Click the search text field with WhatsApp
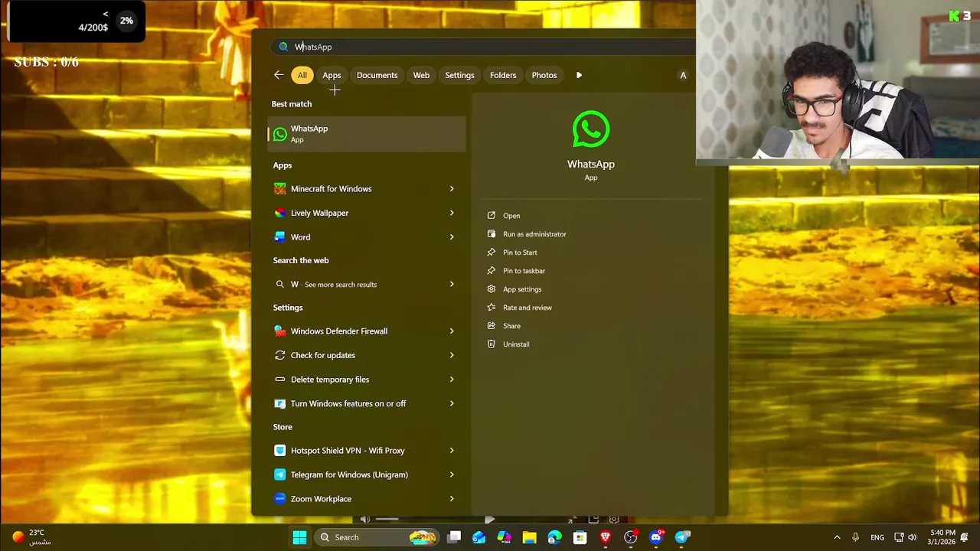 [x=482, y=47]
